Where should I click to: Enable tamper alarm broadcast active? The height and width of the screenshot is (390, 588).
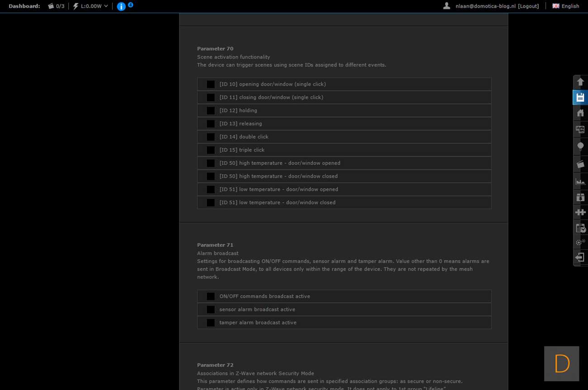[211, 323]
